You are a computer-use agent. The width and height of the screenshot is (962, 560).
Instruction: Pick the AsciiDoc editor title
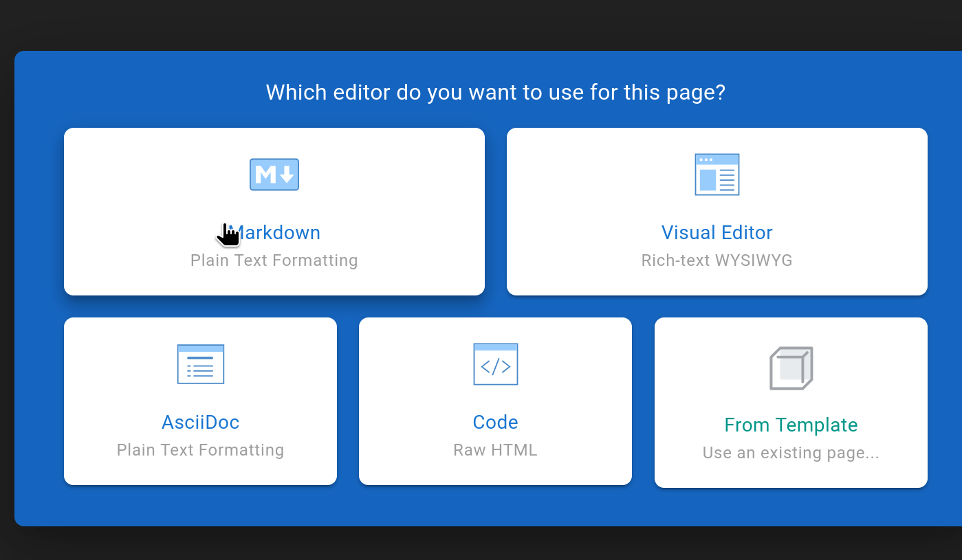[x=201, y=422]
